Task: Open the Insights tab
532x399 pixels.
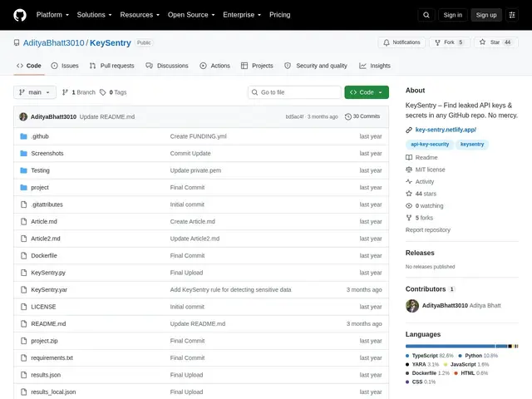Action: 375,66
